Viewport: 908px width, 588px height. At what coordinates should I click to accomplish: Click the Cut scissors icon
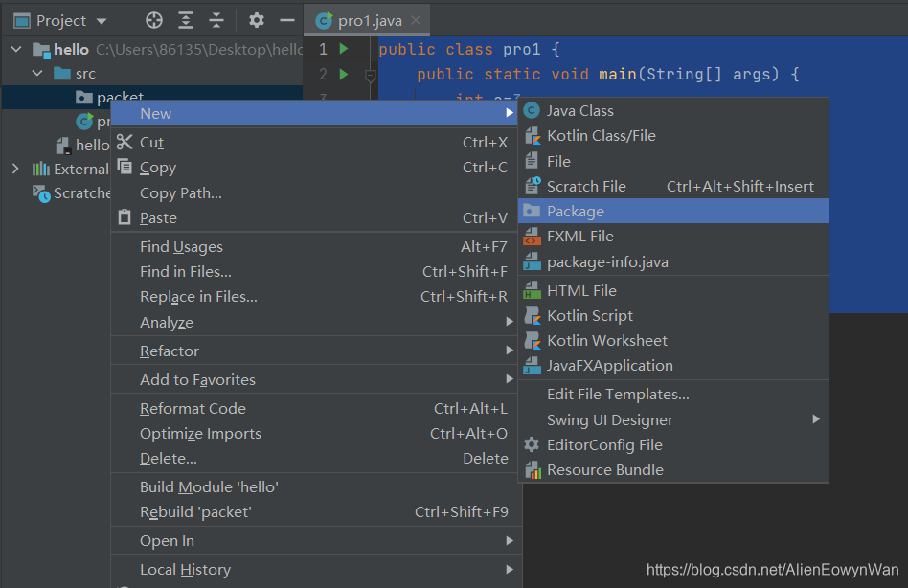click(125, 142)
